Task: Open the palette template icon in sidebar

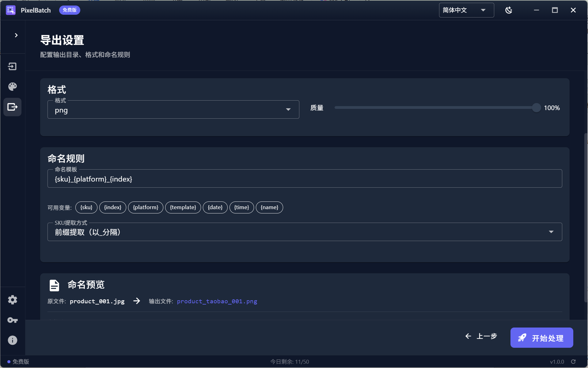Action: [x=12, y=87]
